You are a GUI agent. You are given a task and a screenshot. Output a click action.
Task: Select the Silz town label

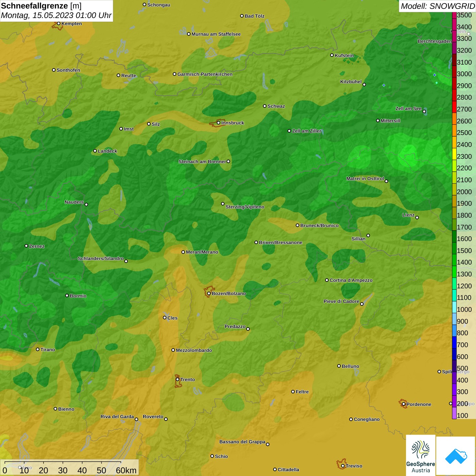point(156,124)
